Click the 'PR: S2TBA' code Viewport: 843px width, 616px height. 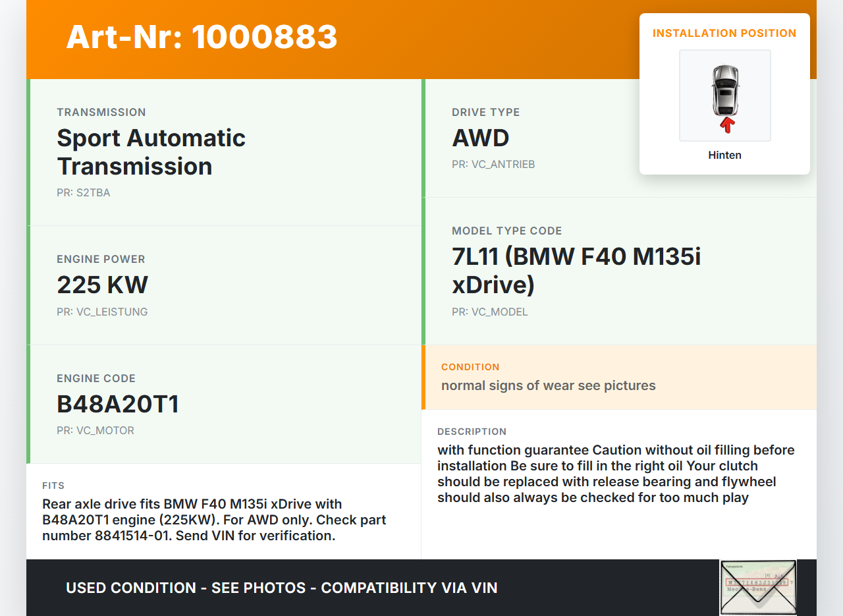click(83, 193)
